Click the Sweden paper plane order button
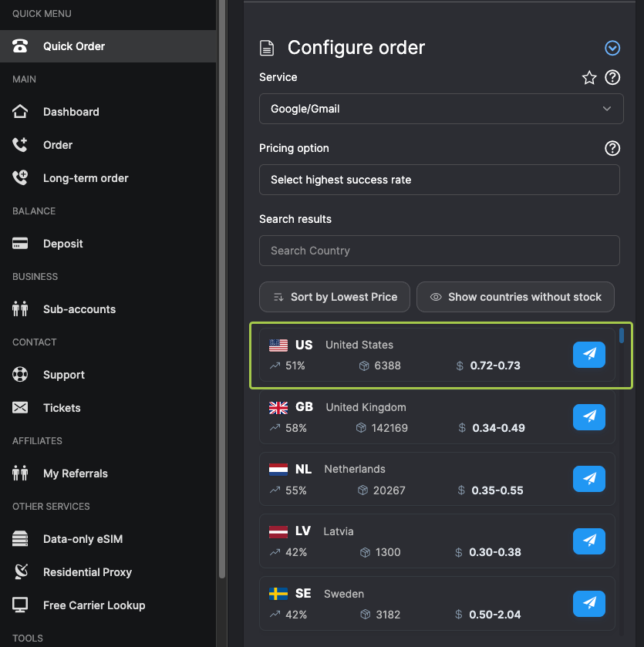The height and width of the screenshot is (647, 644). coord(589,604)
